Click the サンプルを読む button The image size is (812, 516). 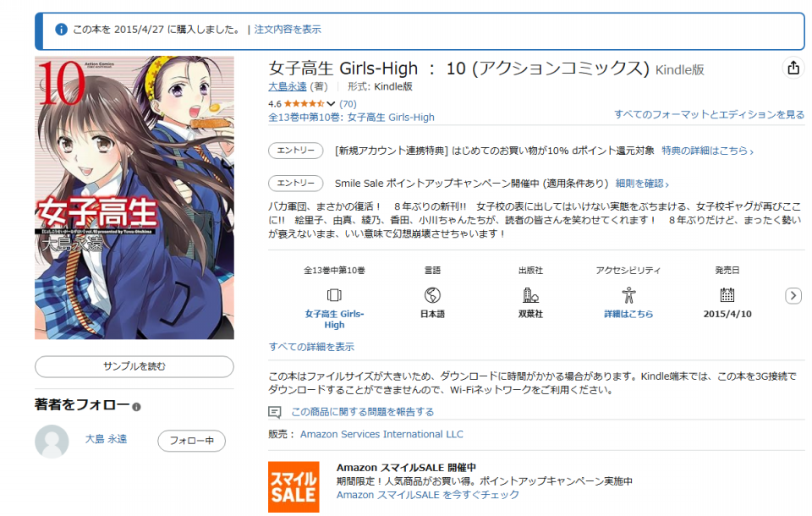(134, 366)
